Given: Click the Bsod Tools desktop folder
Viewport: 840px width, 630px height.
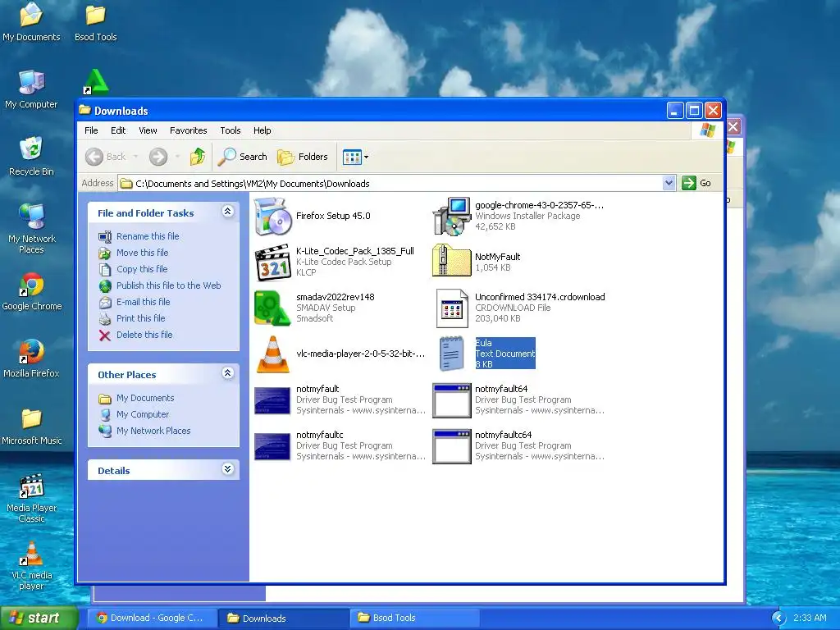Looking at the screenshot, I should (x=95, y=22).
